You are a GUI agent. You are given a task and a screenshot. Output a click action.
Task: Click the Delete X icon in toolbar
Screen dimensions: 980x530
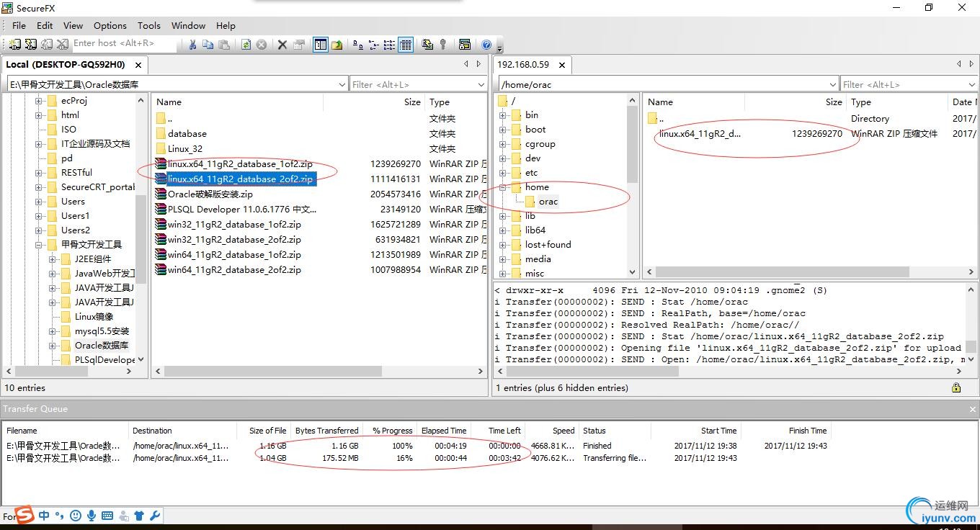282,45
